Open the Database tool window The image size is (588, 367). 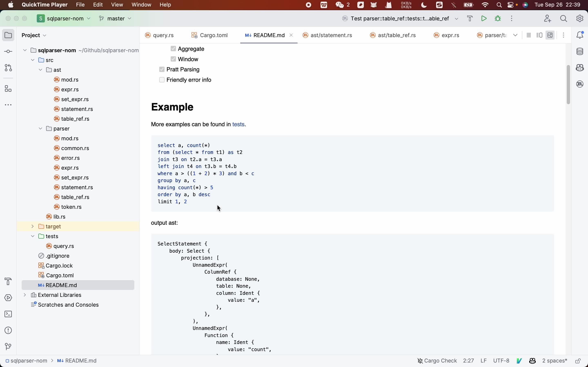pos(580,51)
